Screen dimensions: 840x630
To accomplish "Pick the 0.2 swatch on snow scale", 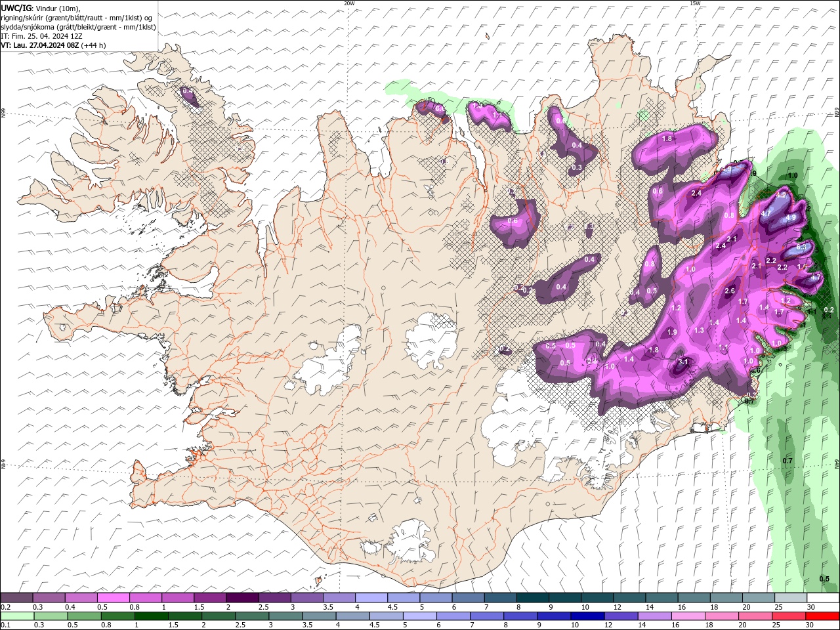I will click(x=16, y=598).
